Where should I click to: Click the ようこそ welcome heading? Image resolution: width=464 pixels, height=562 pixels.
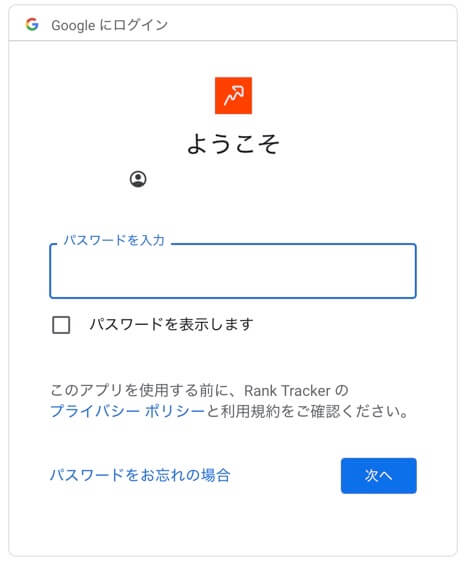233,144
